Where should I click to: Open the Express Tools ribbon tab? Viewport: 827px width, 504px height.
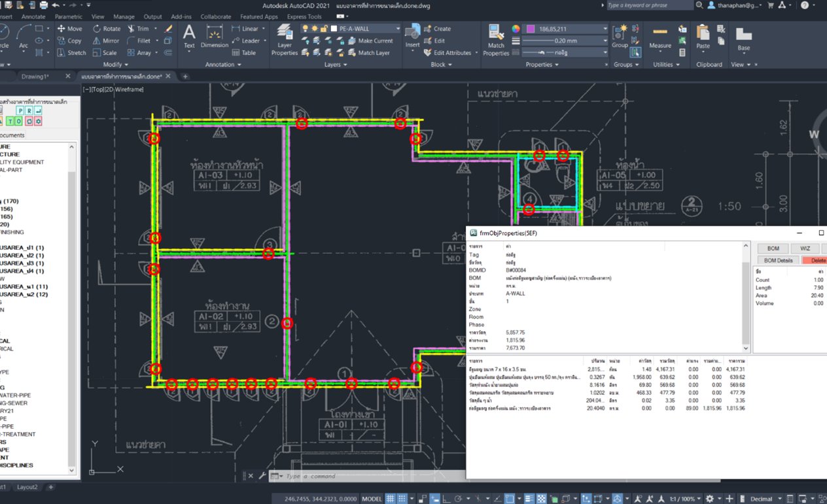pos(304,16)
